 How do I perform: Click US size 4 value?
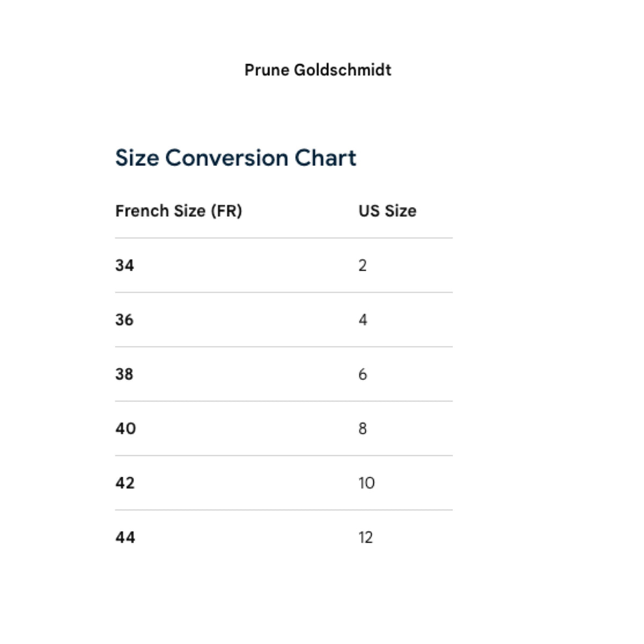363,320
